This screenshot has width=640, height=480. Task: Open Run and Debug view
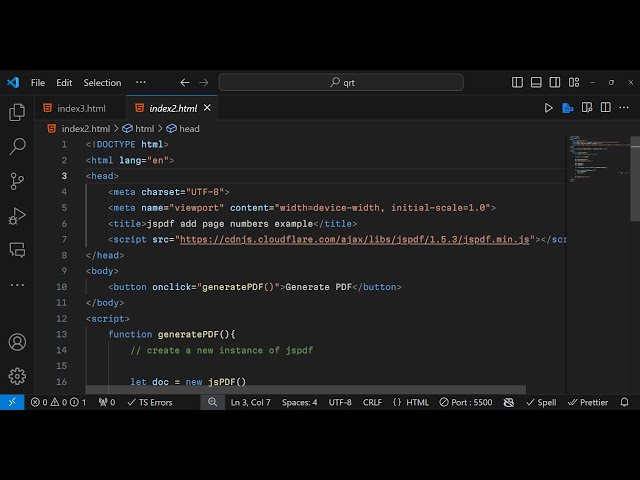click(17, 215)
